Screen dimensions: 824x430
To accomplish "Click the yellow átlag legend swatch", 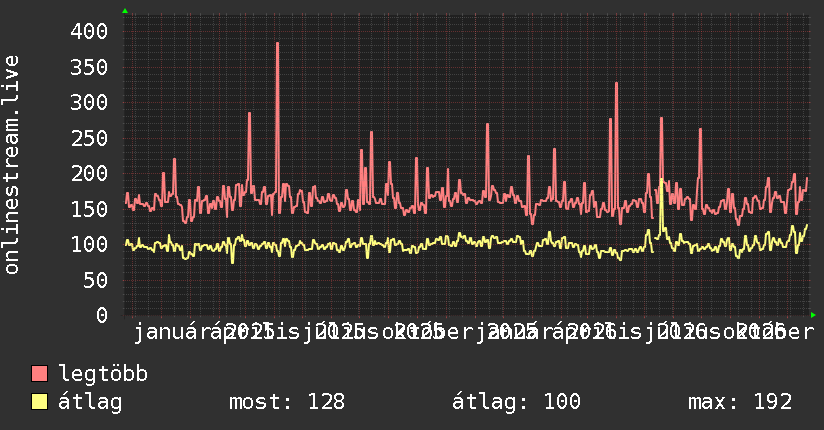I will 39,401.
